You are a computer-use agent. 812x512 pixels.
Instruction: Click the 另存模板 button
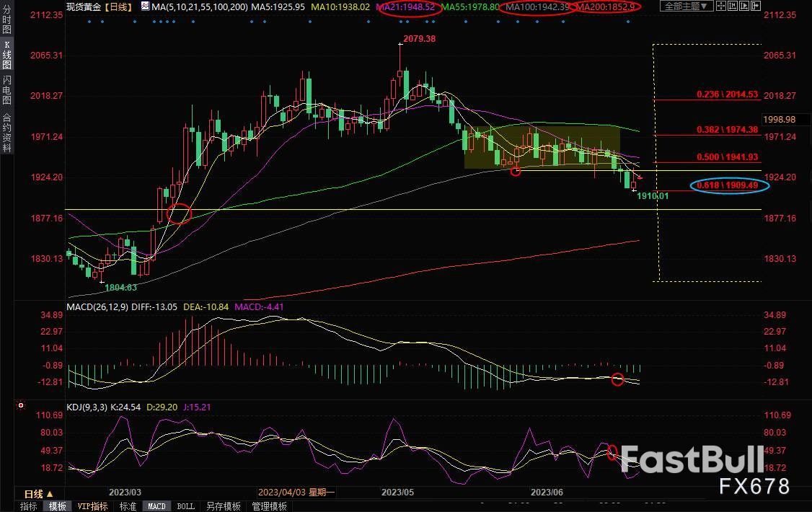(x=224, y=506)
